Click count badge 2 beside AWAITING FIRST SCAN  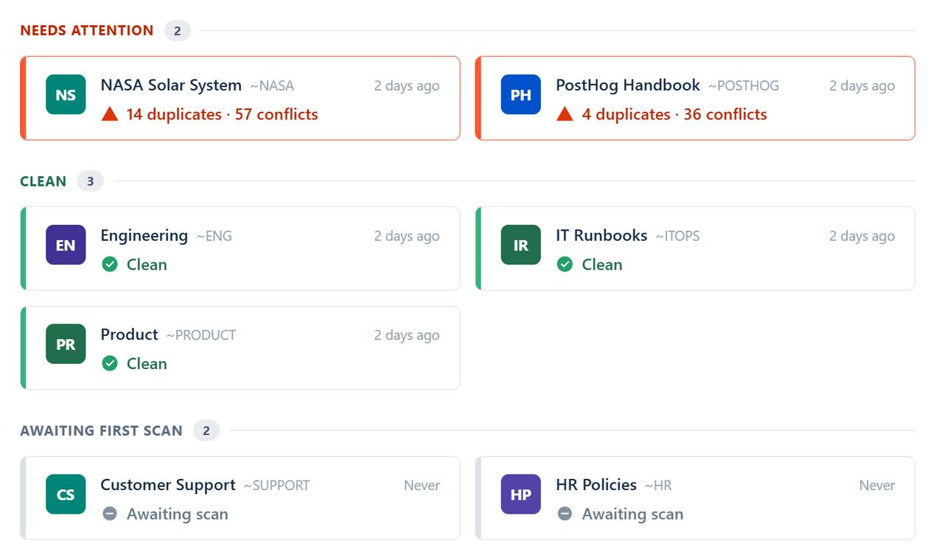(x=206, y=430)
